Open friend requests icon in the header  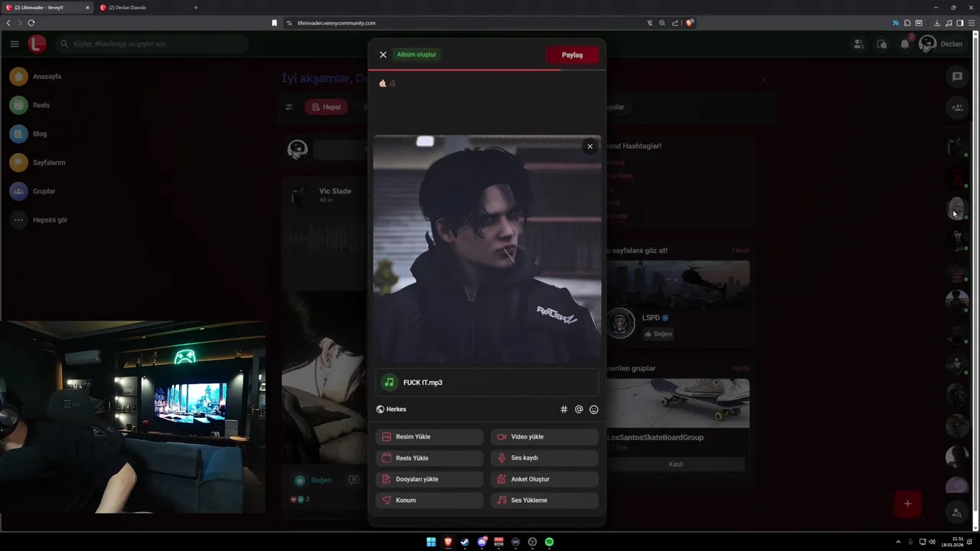click(x=858, y=44)
